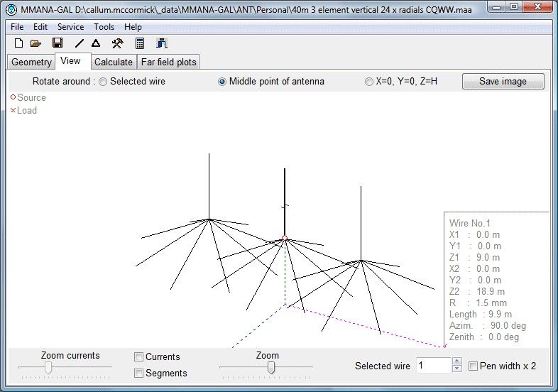
Task: Increase Selected wire number with up arrow
Action: click(456, 361)
